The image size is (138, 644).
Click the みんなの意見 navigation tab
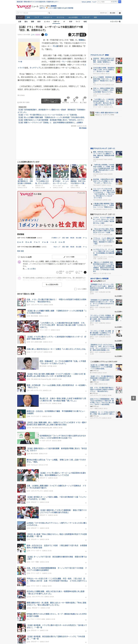[x=73, y=17]
